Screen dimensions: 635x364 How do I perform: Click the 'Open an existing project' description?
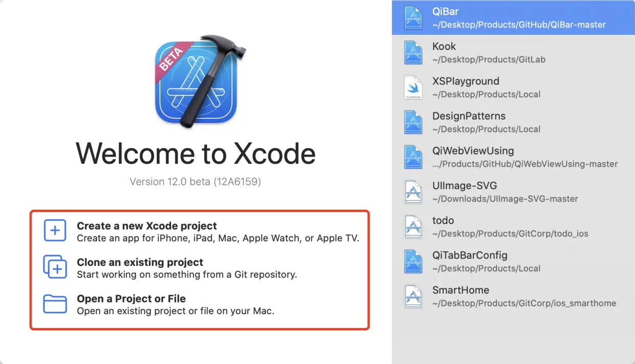(x=176, y=311)
